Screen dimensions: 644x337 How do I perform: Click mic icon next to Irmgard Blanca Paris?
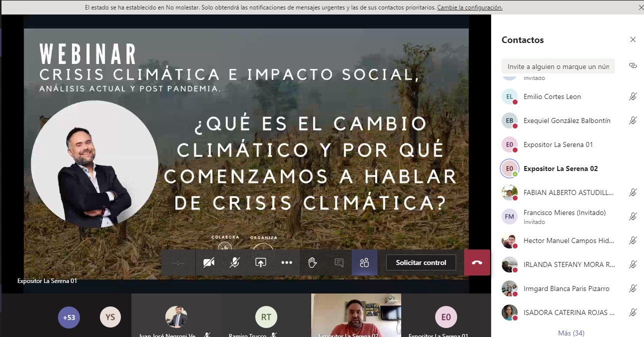pos(633,288)
